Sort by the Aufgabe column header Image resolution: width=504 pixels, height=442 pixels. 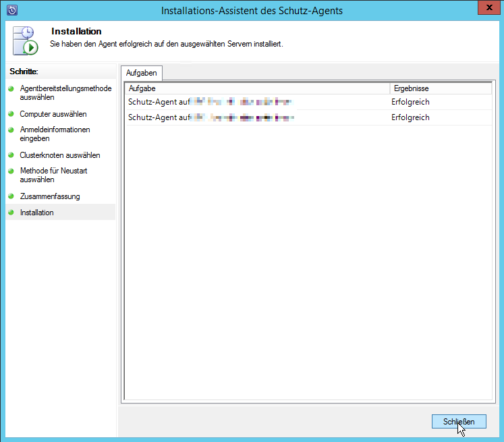(x=256, y=88)
